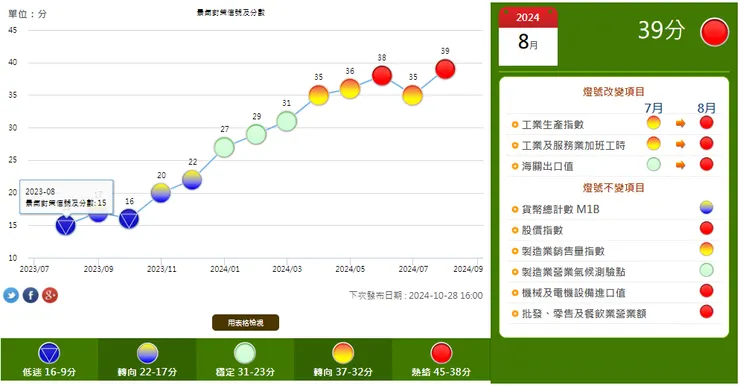Click the July green light for 海關出口值
The width and height of the screenshot is (740, 386).
pyautogui.click(x=654, y=164)
